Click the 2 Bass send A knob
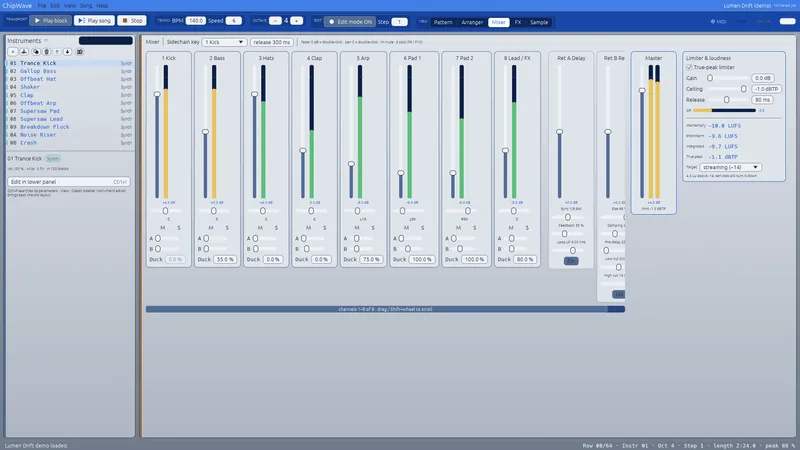800x450 pixels. (x=206, y=238)
